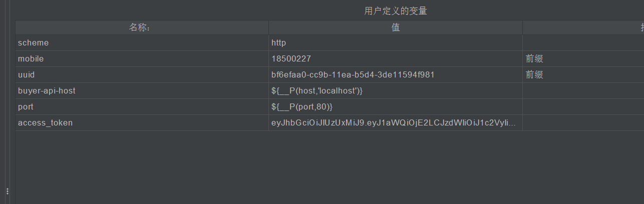Click the uuid value starting with bf6efaa0

point(396,75)
